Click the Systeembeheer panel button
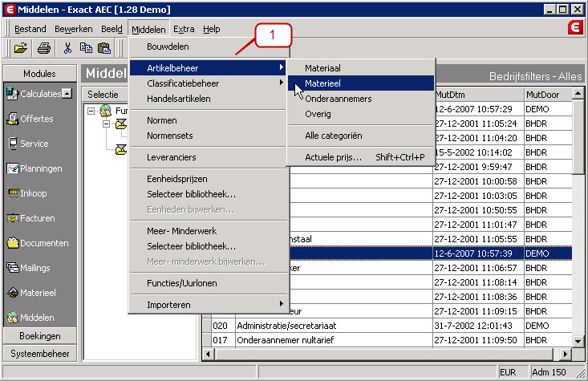 40,354
